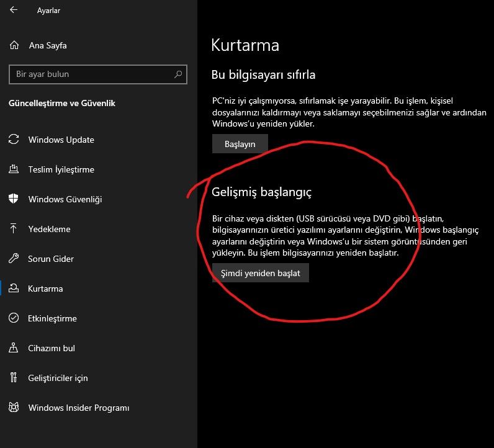Click the Teslim İyileştirme icon
494x448 pixels.
click(14, 169)
